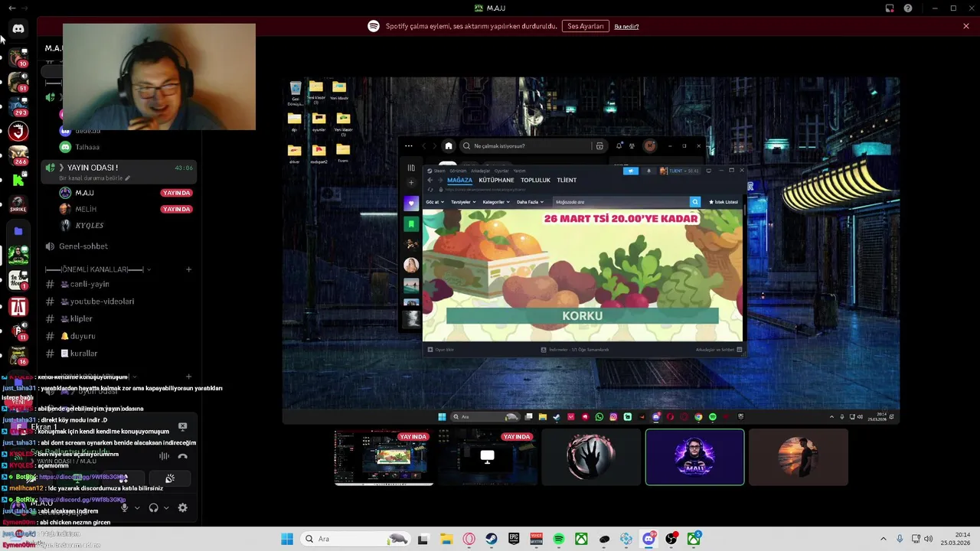Open Steam Göz at dropdown in stream

[435, 202]
